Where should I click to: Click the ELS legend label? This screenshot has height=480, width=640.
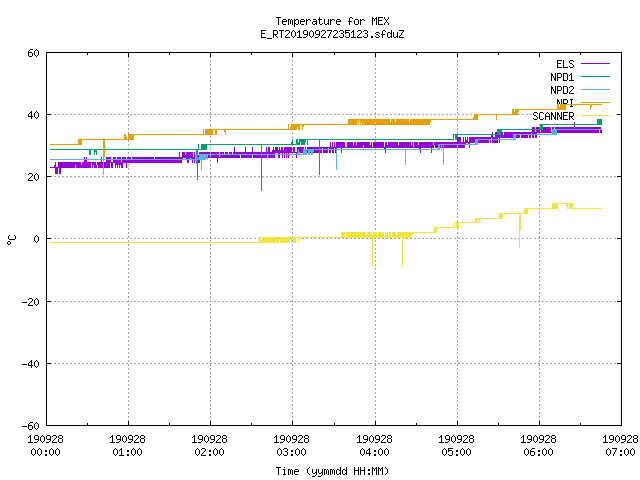click(565, 64)
